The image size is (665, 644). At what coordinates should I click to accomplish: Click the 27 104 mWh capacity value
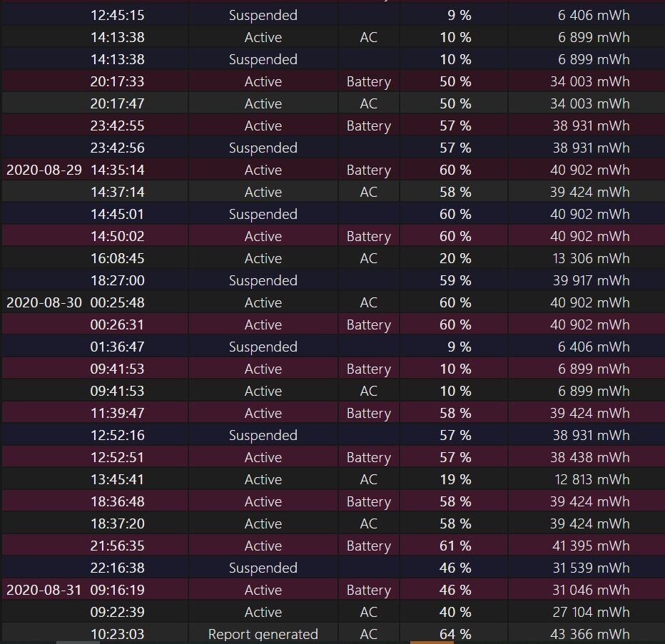pos(592,612)
